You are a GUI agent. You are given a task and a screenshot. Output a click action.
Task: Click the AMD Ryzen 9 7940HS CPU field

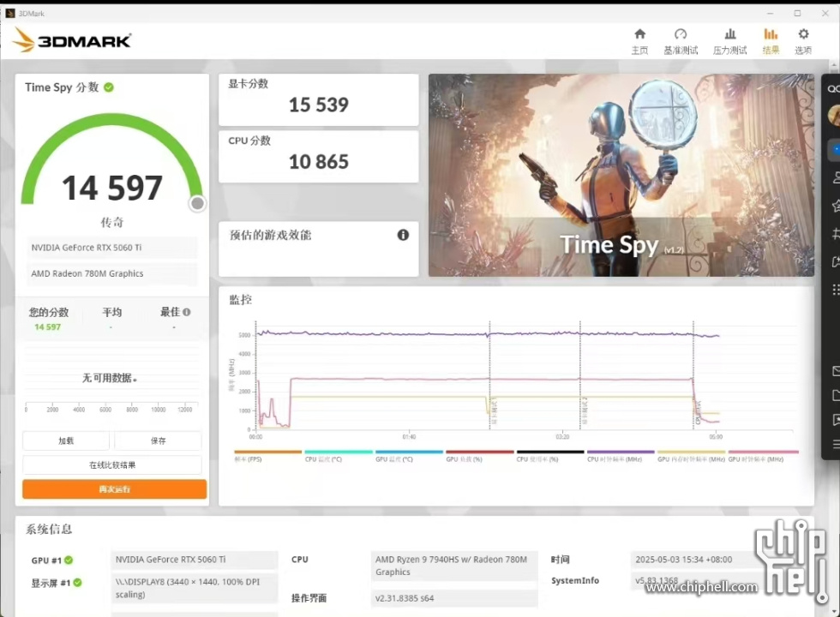pos(453,566)
